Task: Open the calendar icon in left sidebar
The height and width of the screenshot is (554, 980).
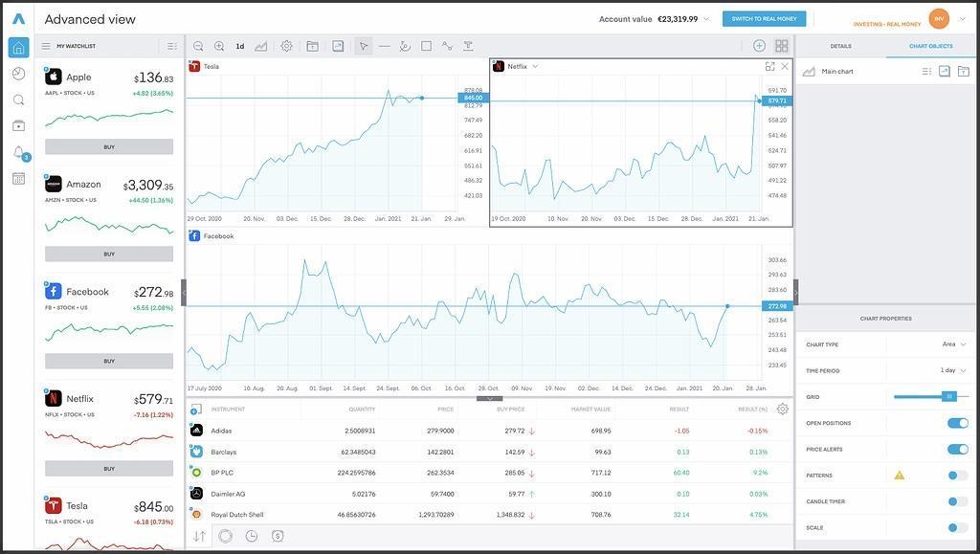Action: [19, 179]
